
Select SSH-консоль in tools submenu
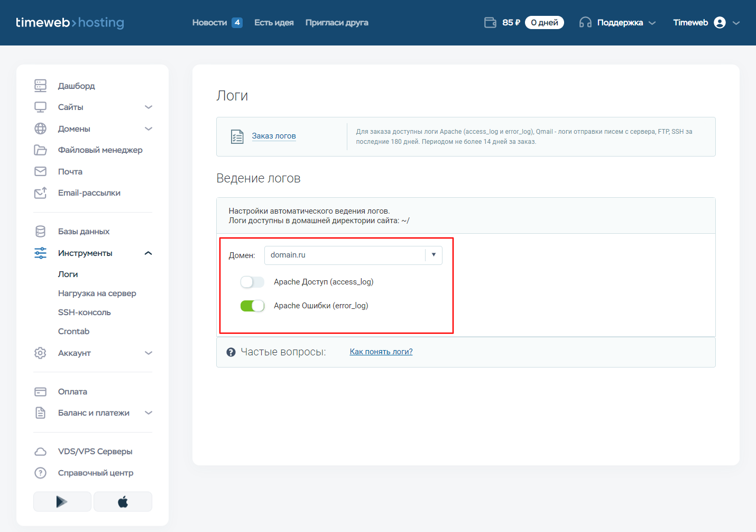coord(85,313)
